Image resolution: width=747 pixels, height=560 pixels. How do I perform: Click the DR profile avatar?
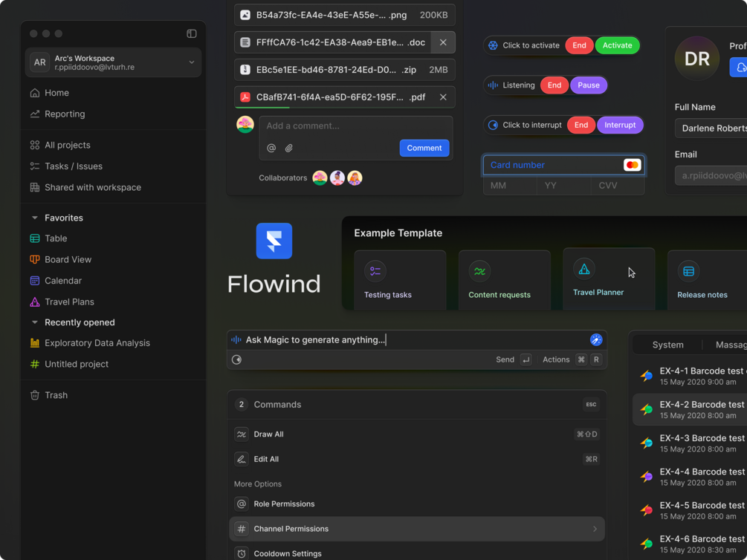click(697, 59)
